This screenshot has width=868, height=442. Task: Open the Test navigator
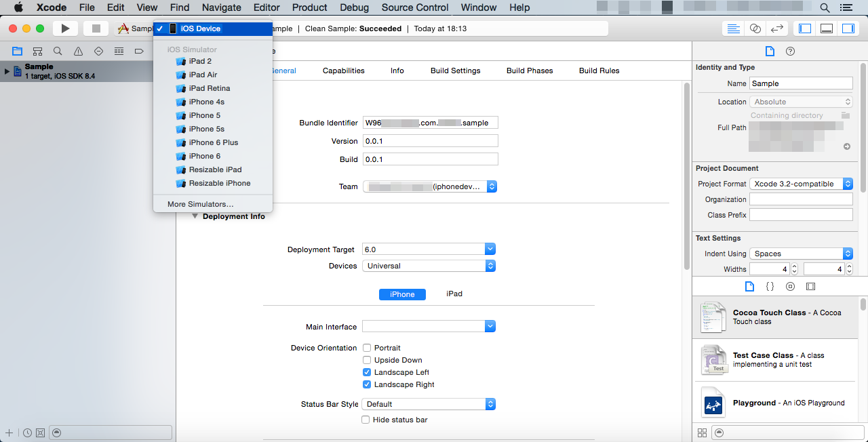tap(98, 51)
